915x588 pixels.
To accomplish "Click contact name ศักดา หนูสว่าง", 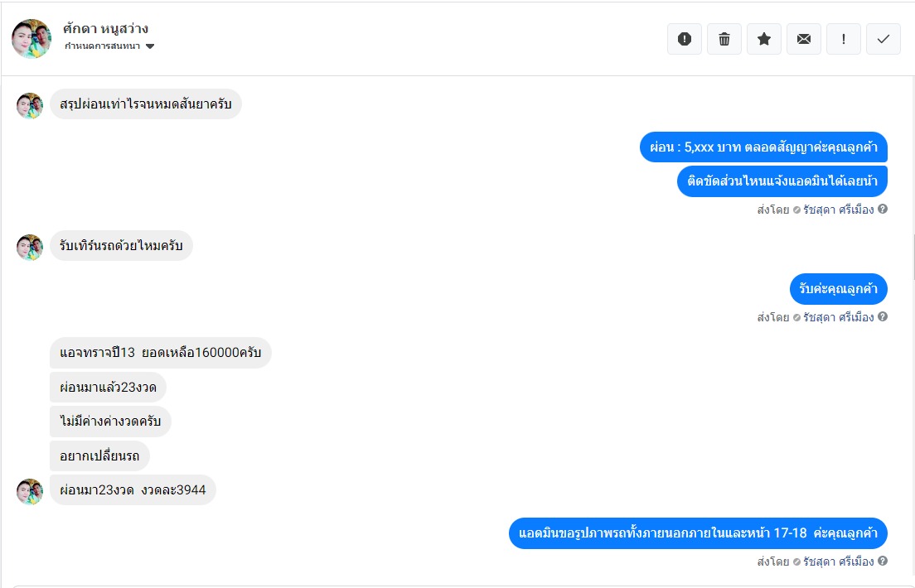I will 105,28.
